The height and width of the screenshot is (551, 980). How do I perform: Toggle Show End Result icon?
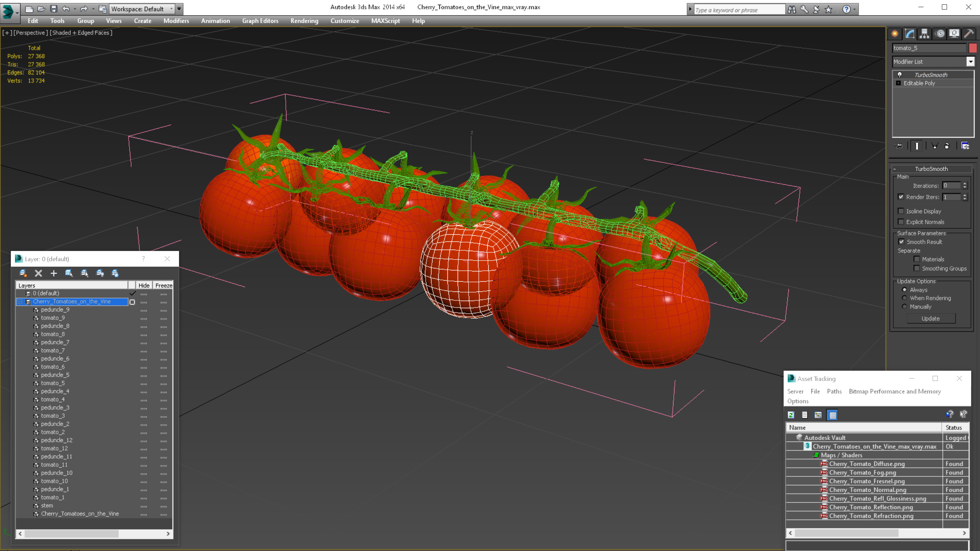click(917, 146)
